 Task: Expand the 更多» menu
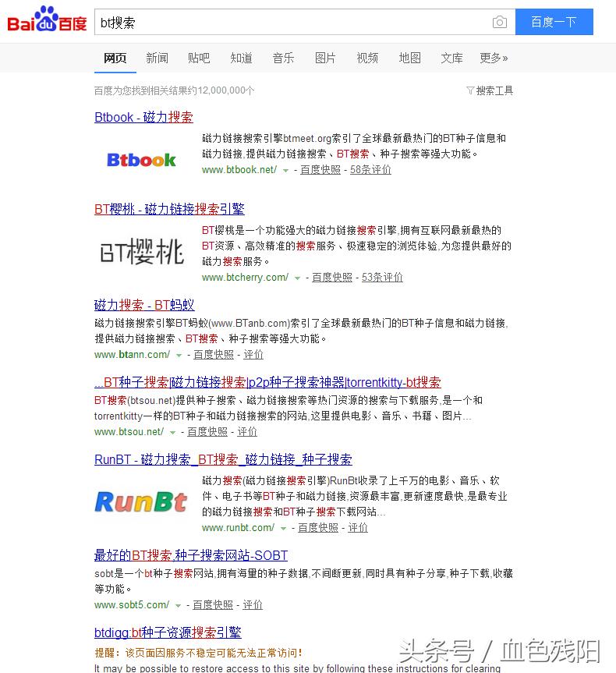494,58
